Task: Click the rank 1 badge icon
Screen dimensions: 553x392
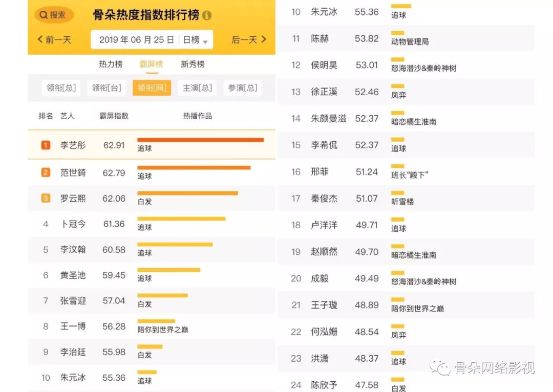Action: [46, 145]
